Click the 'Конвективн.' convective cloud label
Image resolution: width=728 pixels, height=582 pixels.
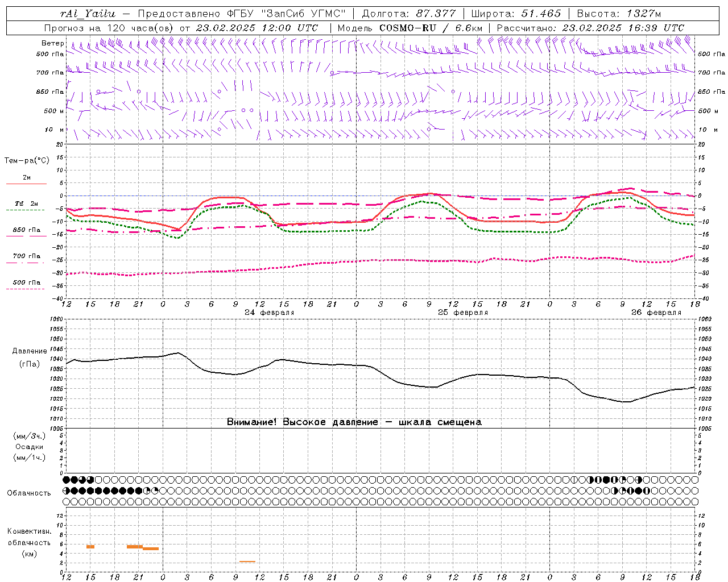click(x=30, y=531)
